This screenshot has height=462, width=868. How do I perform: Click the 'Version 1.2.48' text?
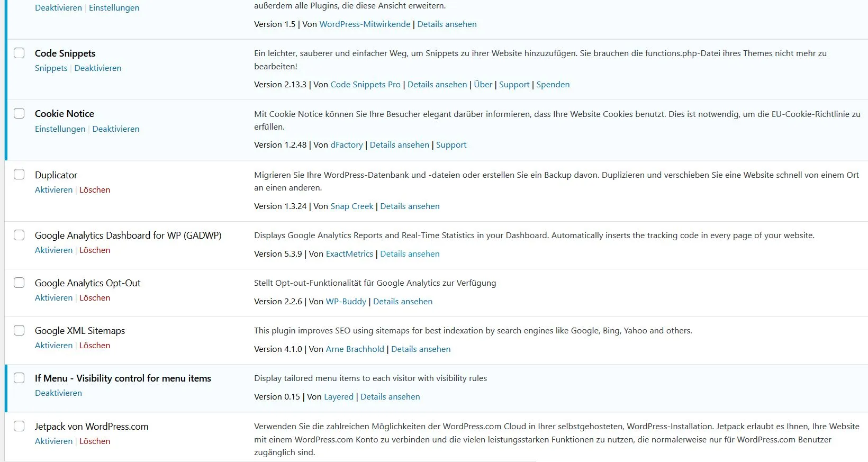(280, 145)
